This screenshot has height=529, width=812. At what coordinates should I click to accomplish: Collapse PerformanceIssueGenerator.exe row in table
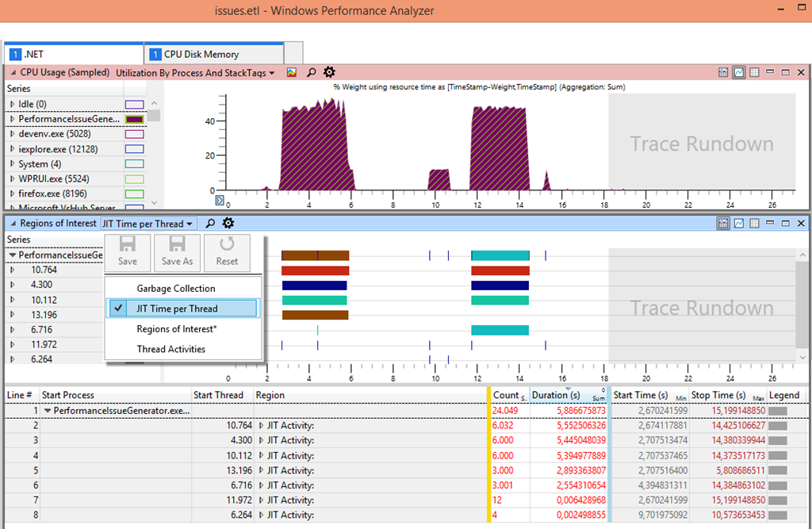point(48,411)
